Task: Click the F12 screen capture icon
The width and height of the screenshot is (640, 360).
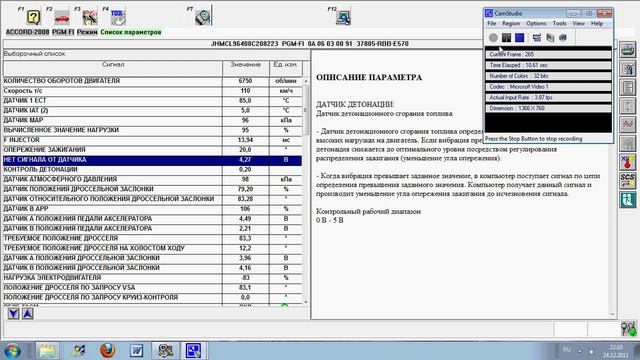Action: point(343,17)
